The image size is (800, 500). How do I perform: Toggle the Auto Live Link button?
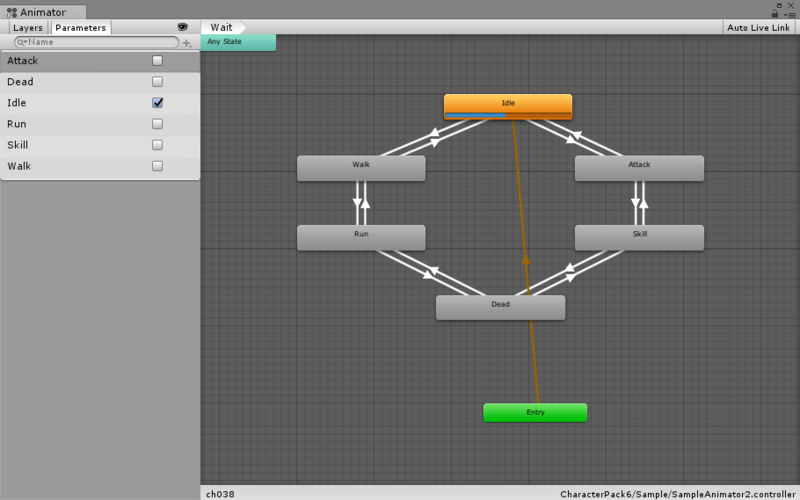[758, 28]
